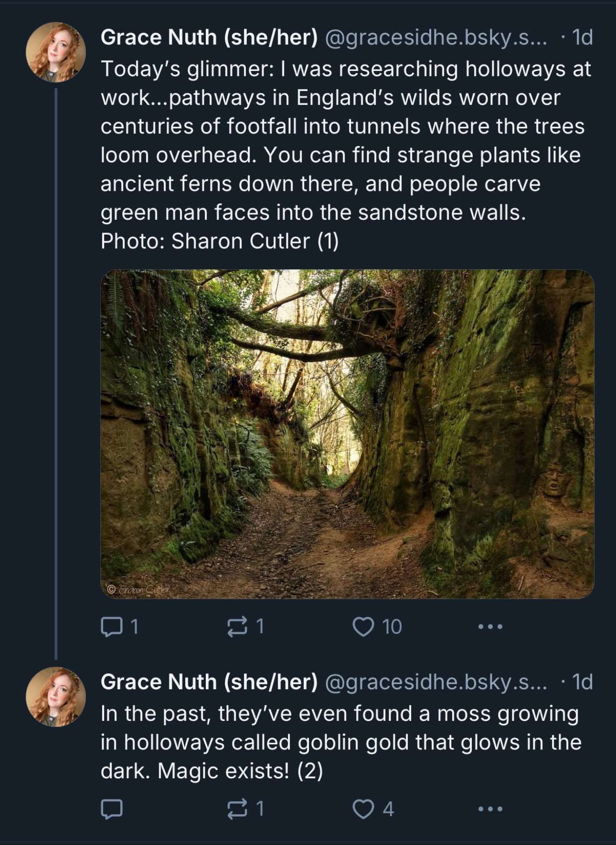Click the repost count on first post
Image resolution: width=616 pixels, height=845 pixels.
[260, 627]
